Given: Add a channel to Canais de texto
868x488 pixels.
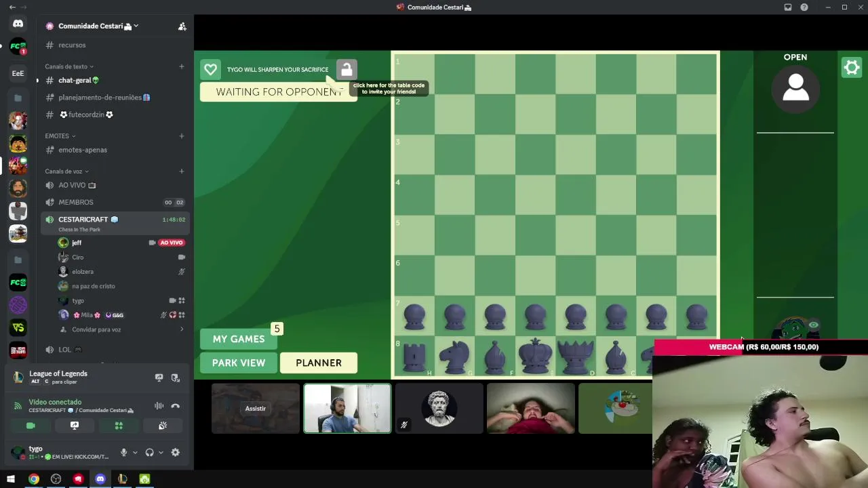Looking at the screenshot, I should (182, 66).
